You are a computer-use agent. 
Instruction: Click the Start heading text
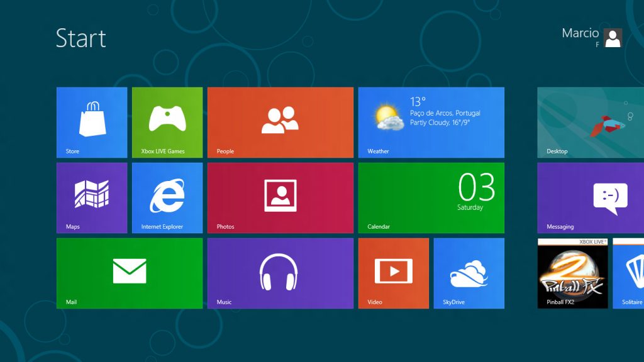(x=81, y=38)
